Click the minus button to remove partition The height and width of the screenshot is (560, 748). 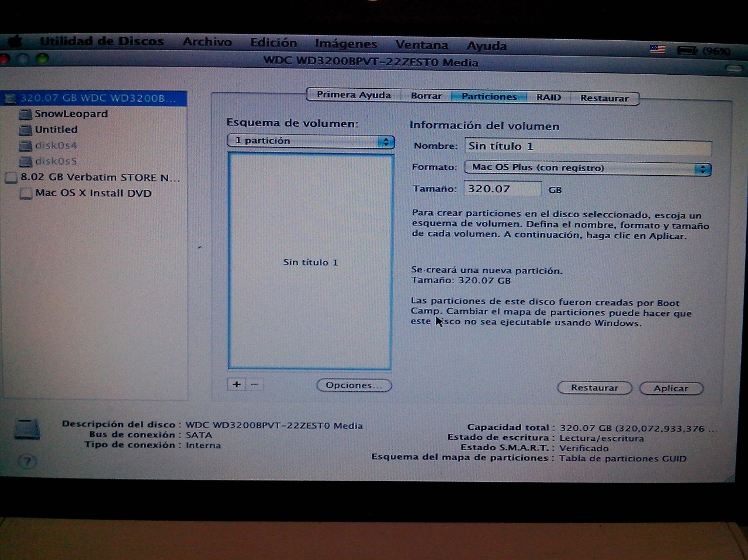pos(254,384)
